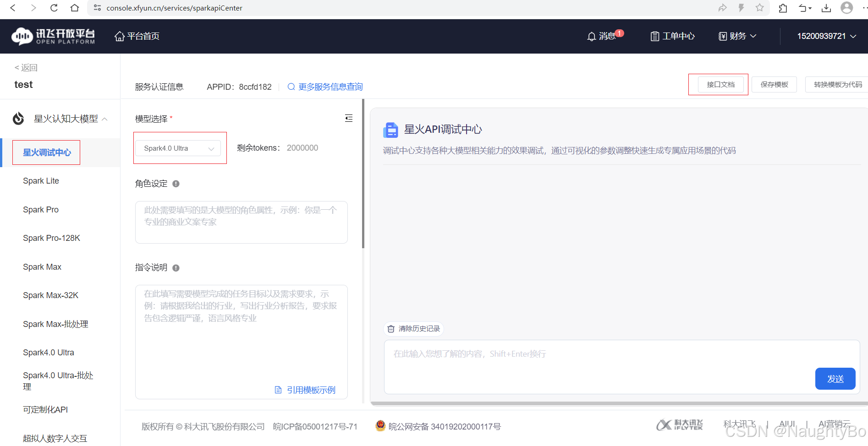Open Spark Max in the sidebar
Viewport: 868px width, 446px height.
(42, 267)
